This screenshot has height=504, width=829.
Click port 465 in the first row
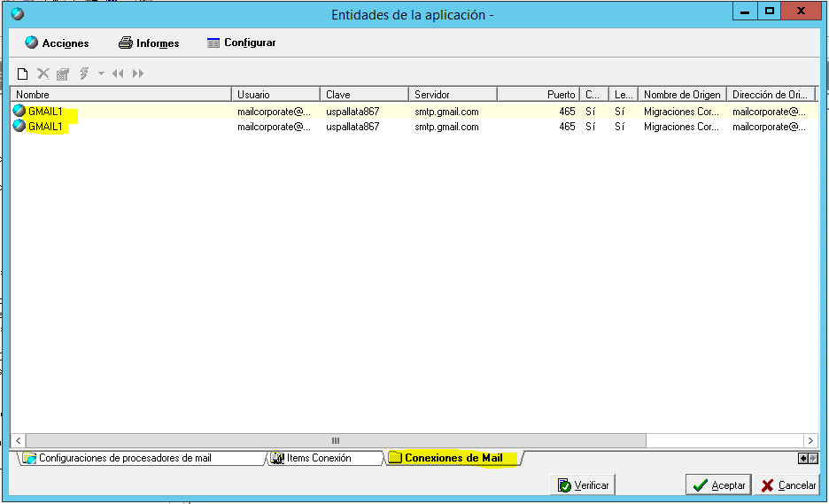[x=567, y=112]
